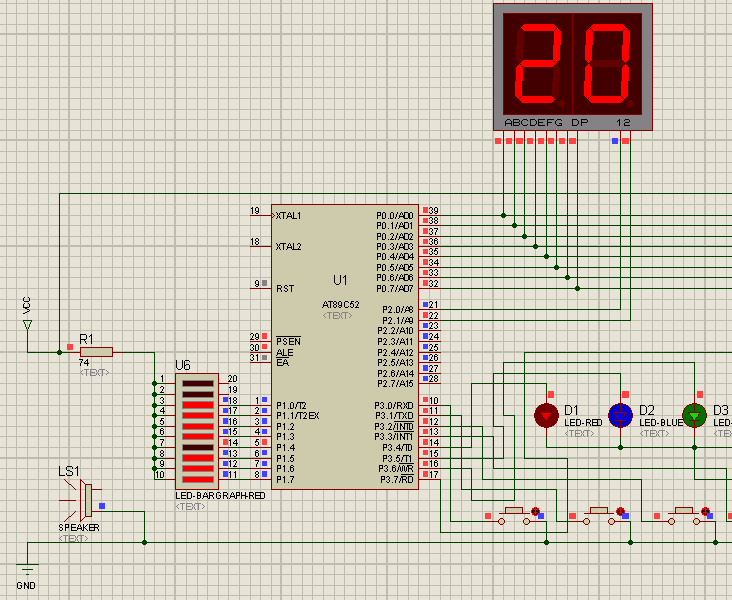Click the push button beneath D3 LED
This screenshot has height=600, width=732.
pyautogui.click(x=683, y=516)
